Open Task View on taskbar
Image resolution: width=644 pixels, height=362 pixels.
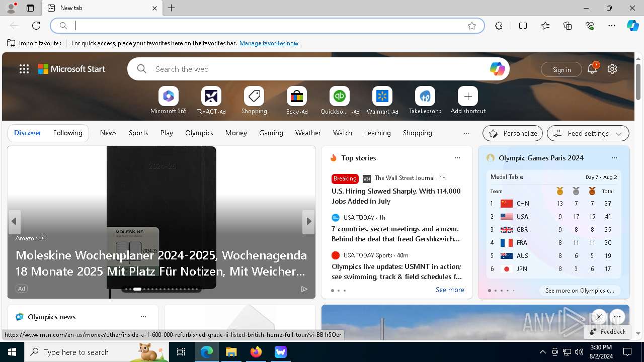click(181, 352)
